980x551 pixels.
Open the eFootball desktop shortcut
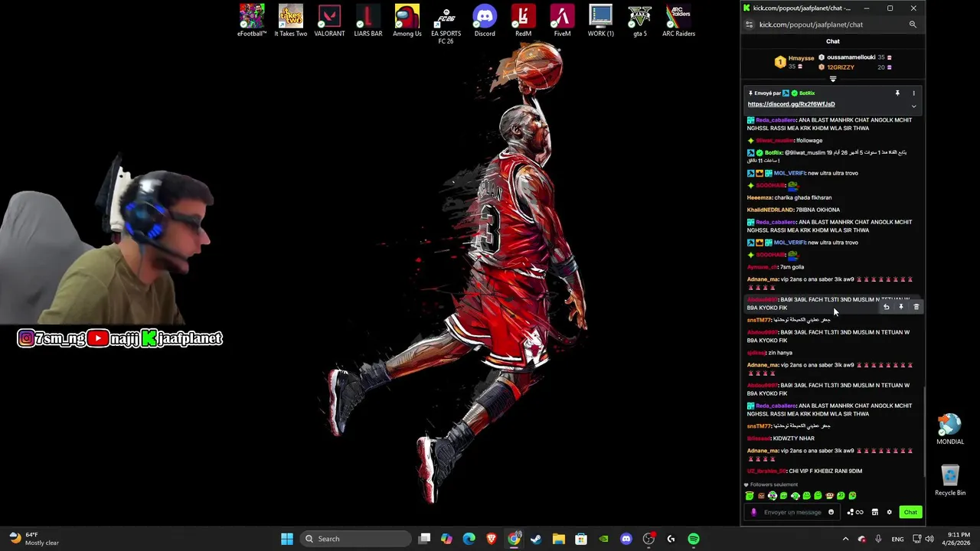pyautogui.click(x=252, y=21)
